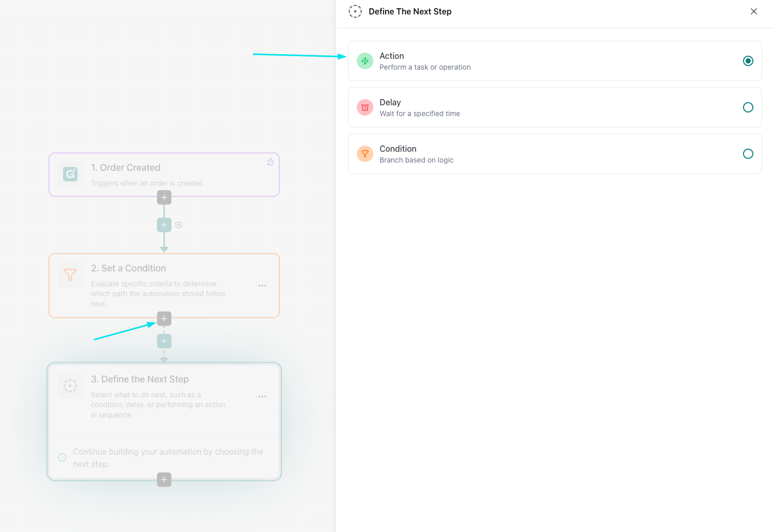Select the Condition radio button
The image size is (774, 532).
coord(748,154)
